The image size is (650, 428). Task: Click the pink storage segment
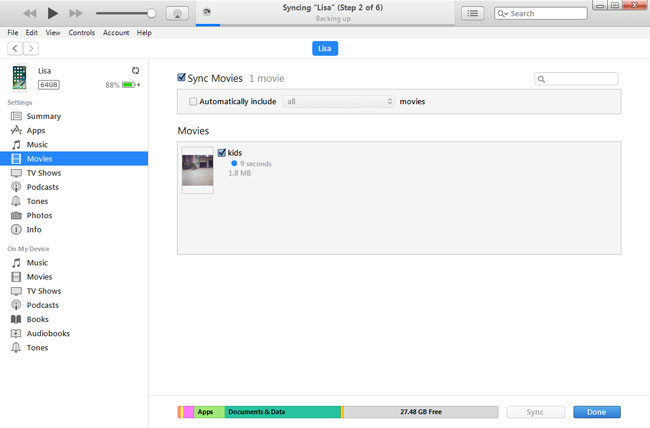coord(189,412)
